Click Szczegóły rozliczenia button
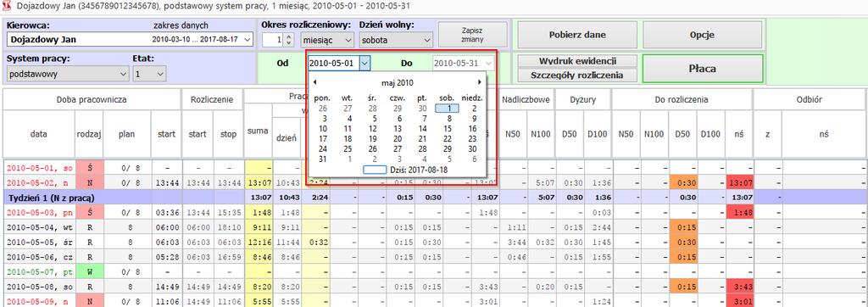The height and width of the screenshot is (307, 868). (x=577, y=75)
